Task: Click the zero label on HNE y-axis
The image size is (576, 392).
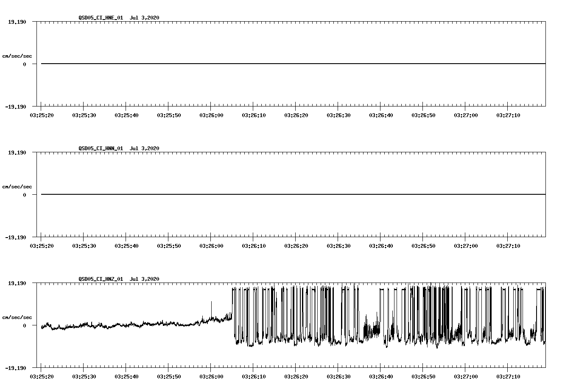Action: [x=25, y=64]
